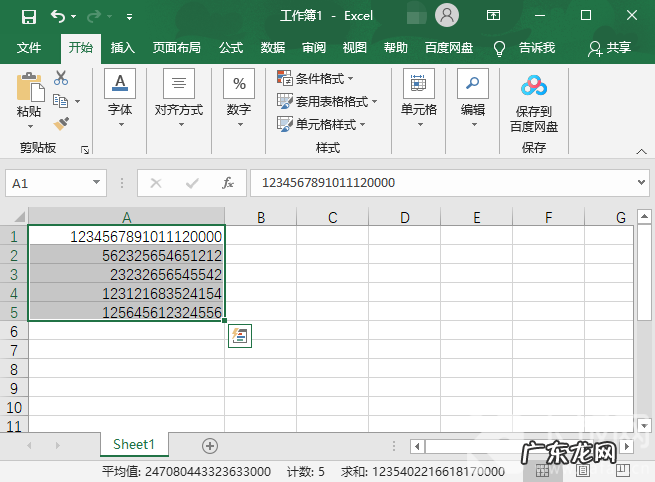This screenshot has height=482, width=655.
Task: Click cell A1 with 1234567891011120000
Action: (x=127, y=236)
